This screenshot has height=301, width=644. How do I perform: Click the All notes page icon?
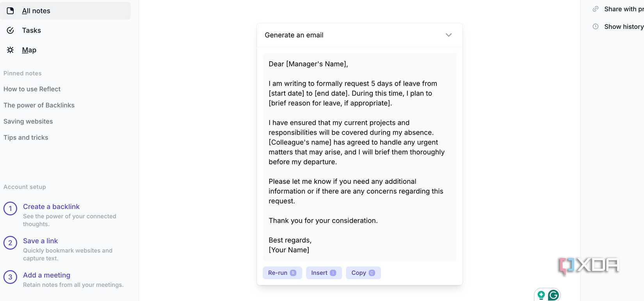coord(11,11)
